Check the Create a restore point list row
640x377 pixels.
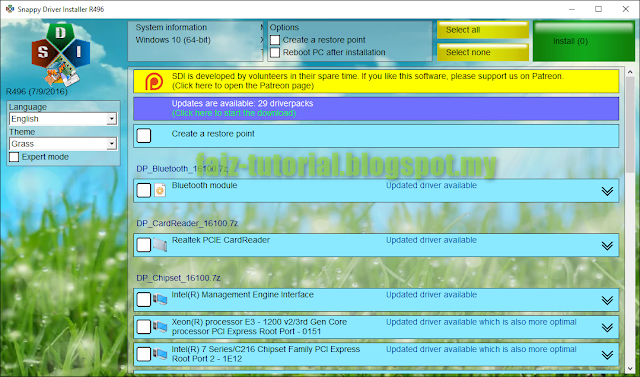144,136
